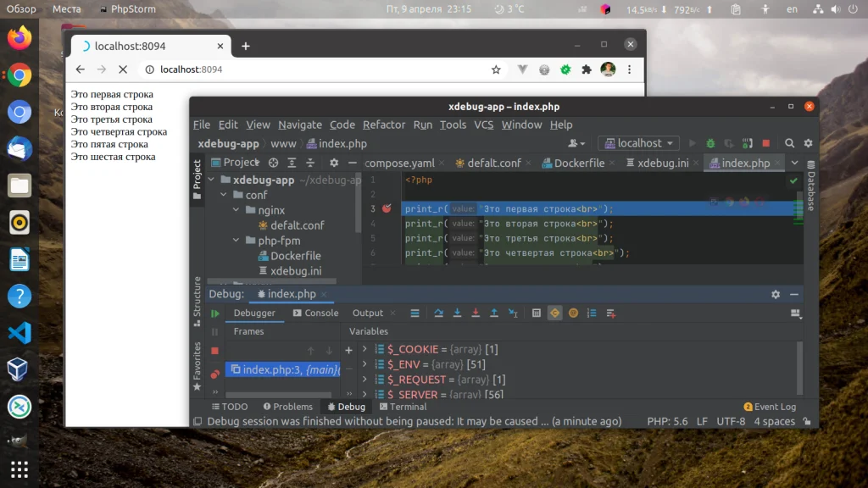The height and width of the screenshot is (488, 868).
Task: Start debugging with the Debug bug icon
Action: click(709, 144)
